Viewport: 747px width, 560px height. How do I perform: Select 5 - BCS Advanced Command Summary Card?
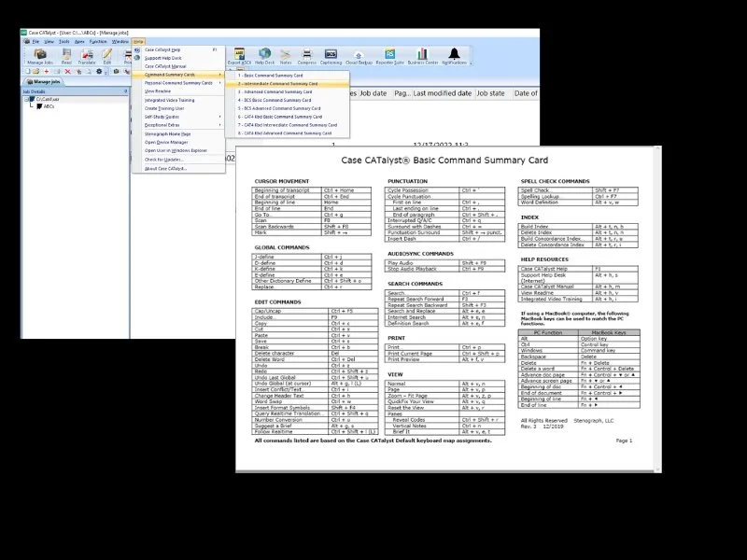point(288,108)
